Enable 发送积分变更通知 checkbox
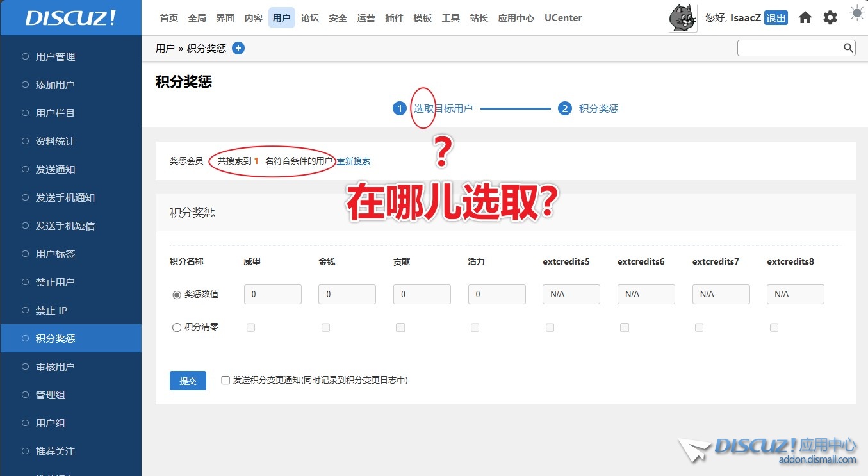 (x=225, y=380)
